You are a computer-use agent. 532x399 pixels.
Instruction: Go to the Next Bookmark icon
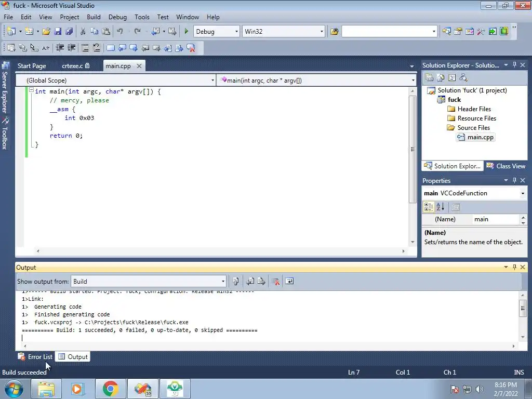click(x=134, y=48)
